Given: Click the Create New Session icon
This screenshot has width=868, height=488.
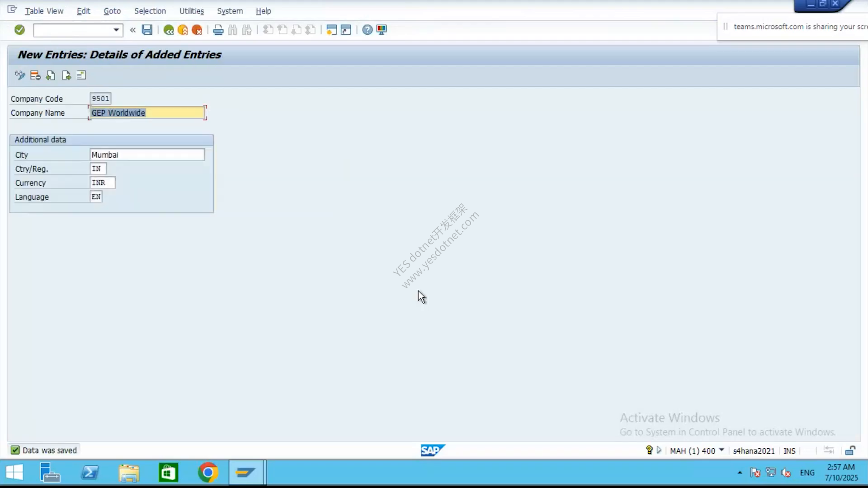Looking at the screenshot, I should pos(332,30).
